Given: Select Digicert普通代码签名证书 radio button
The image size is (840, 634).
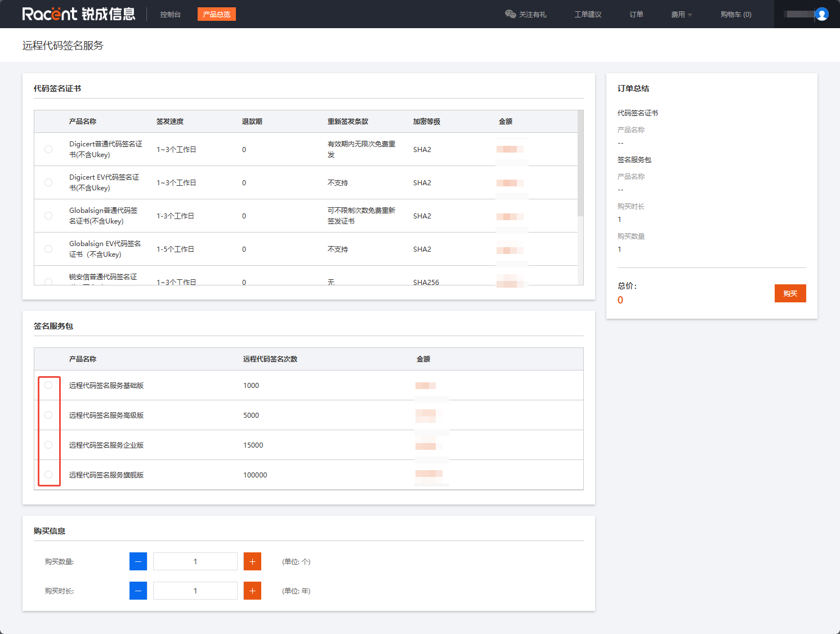Looking at the screenshot, I should (48, 149).
